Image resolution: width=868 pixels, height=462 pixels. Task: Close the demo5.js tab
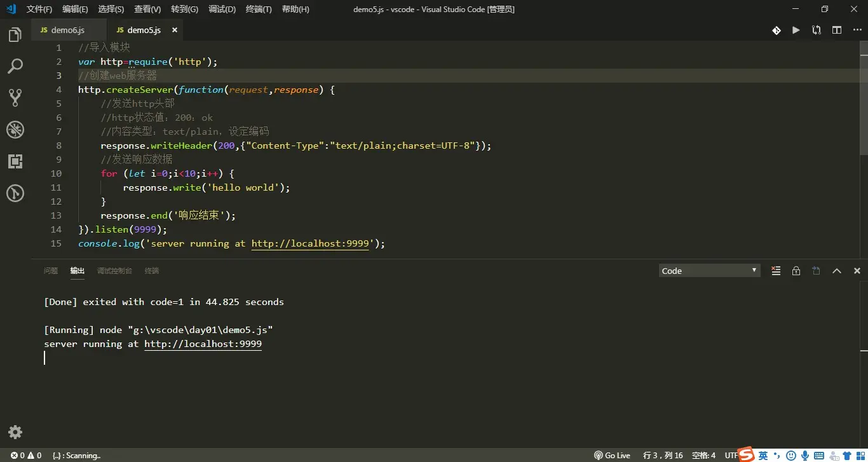(x=174, y=30)
